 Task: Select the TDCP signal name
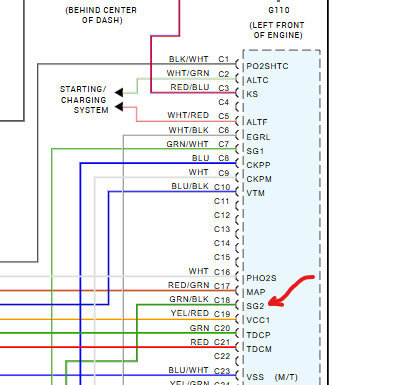tap(258, 335)
